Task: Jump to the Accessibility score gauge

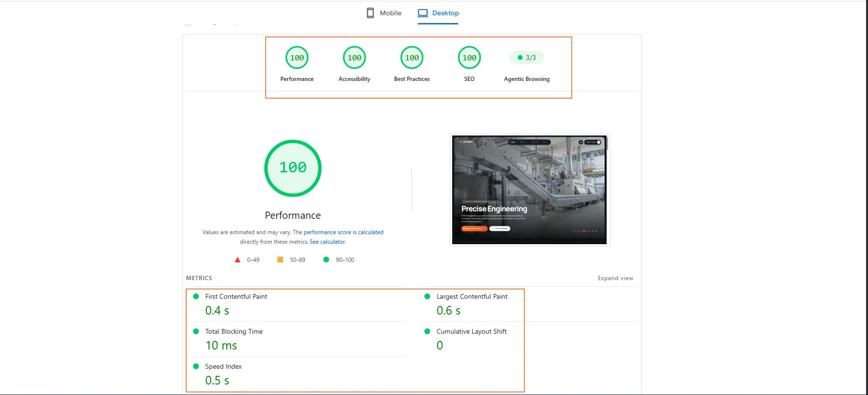Action: coord(354,58)
